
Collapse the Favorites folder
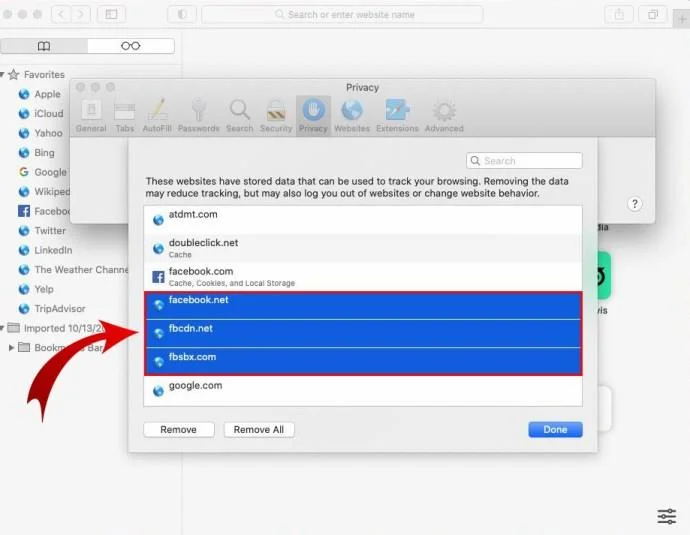pyautogui.click(x=2, y=74)
